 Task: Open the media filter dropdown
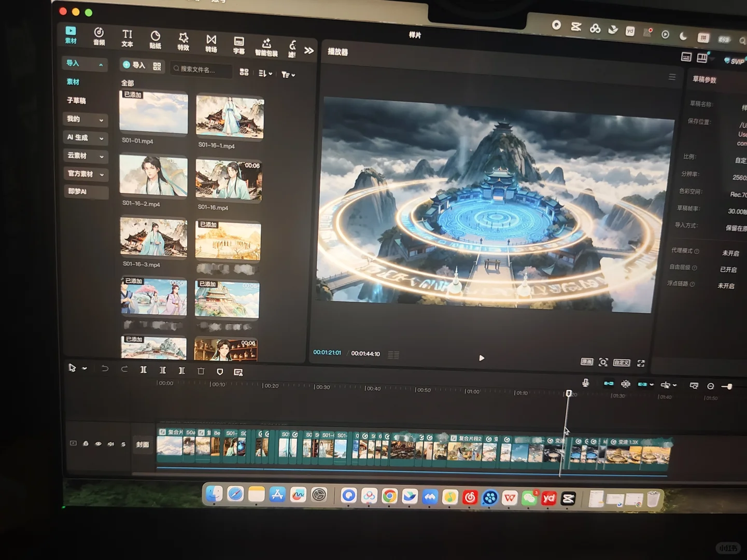tap(288, 75)
